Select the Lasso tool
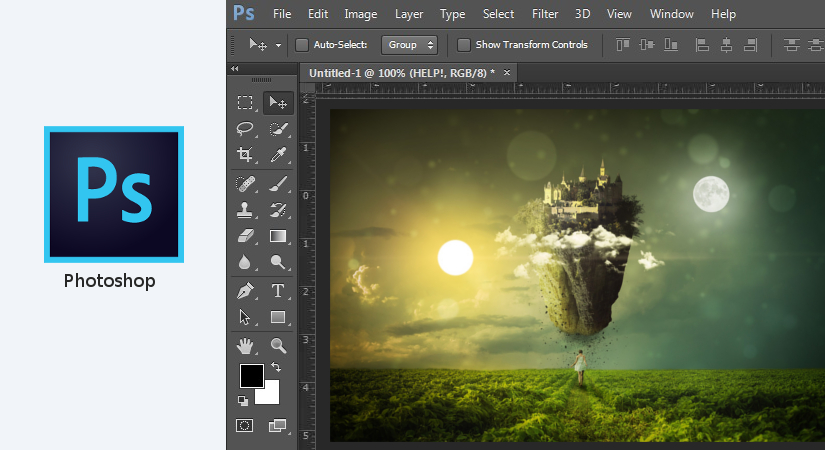825x450 pixels. click(245, 129)
